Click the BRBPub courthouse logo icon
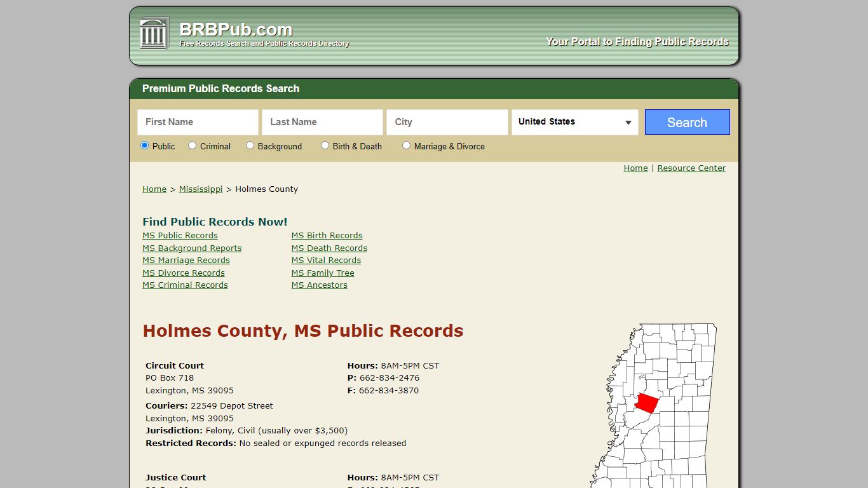Image resolution: width=868 pixels, height=488 pixels. pos(154,34)
